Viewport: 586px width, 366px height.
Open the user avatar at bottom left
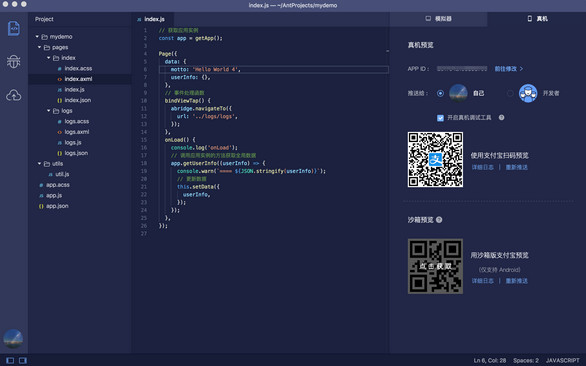(13, 339)
